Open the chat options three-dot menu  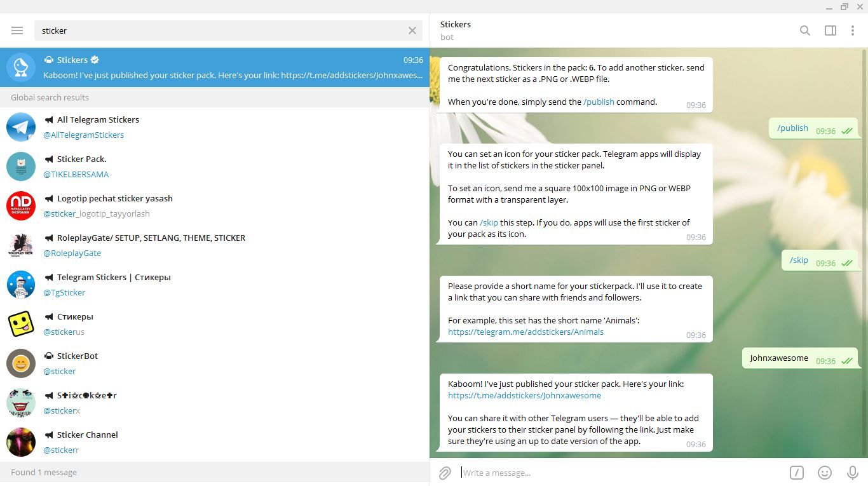(853, 30)
